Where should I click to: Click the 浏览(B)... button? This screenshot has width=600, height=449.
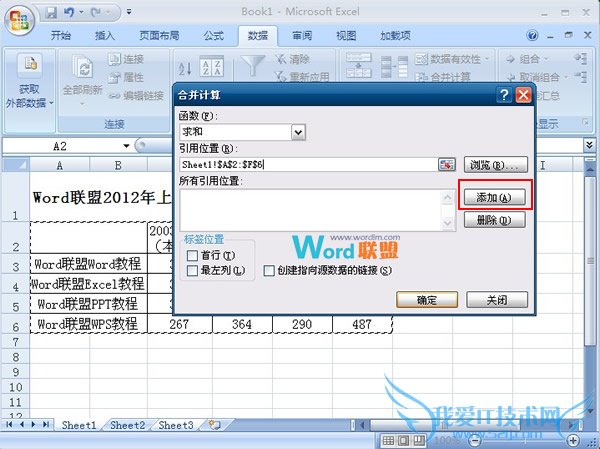[x=496, y=165]
